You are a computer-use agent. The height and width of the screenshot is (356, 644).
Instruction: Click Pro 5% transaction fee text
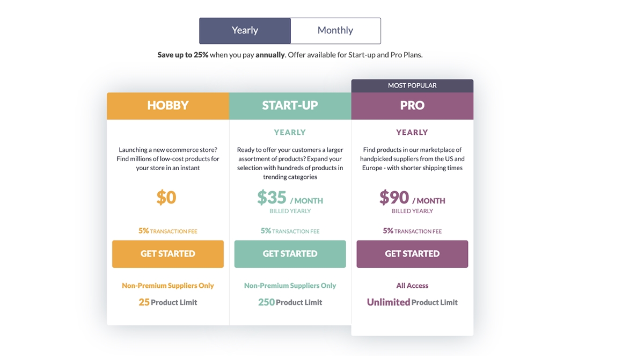point(412,231)
